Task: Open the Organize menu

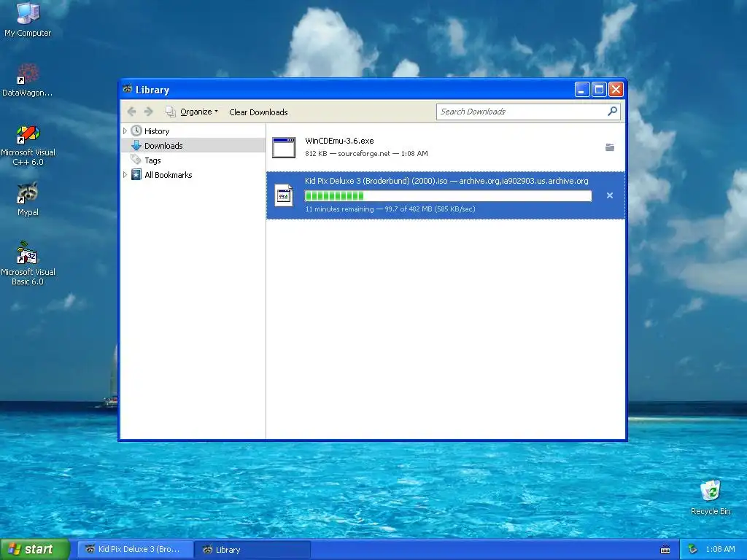Action: [x=192, y=112]
